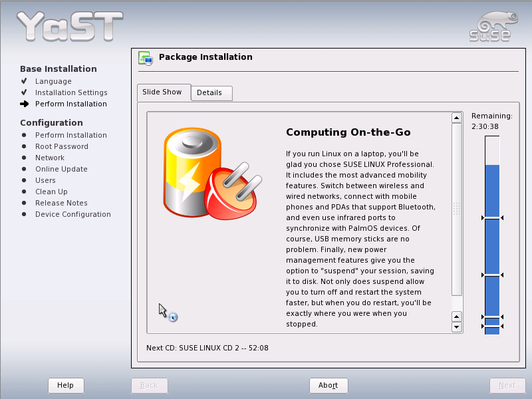This screenshot has height=399, width=532.
Task: Select the Online Update step
Action: tap(61, 169)
